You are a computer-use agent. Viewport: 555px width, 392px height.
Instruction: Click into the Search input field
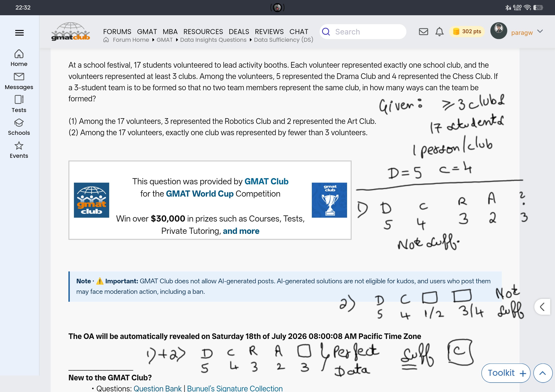pos(363,32)
